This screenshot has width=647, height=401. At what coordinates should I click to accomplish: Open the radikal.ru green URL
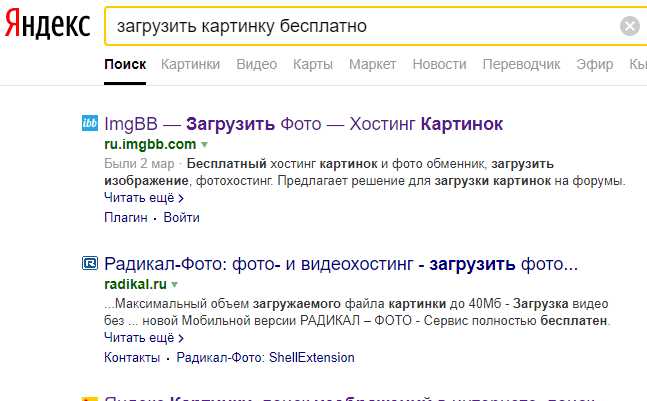[x=135, y=284]
